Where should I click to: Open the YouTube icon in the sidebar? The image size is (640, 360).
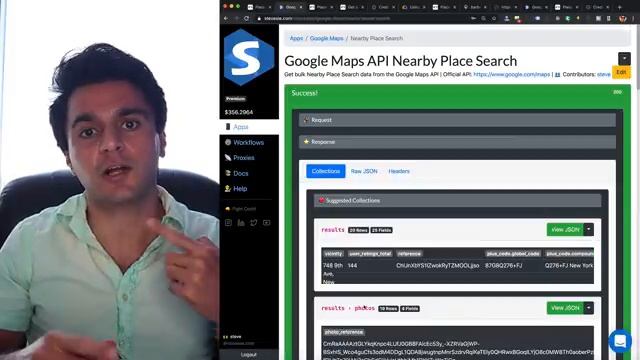267,222
